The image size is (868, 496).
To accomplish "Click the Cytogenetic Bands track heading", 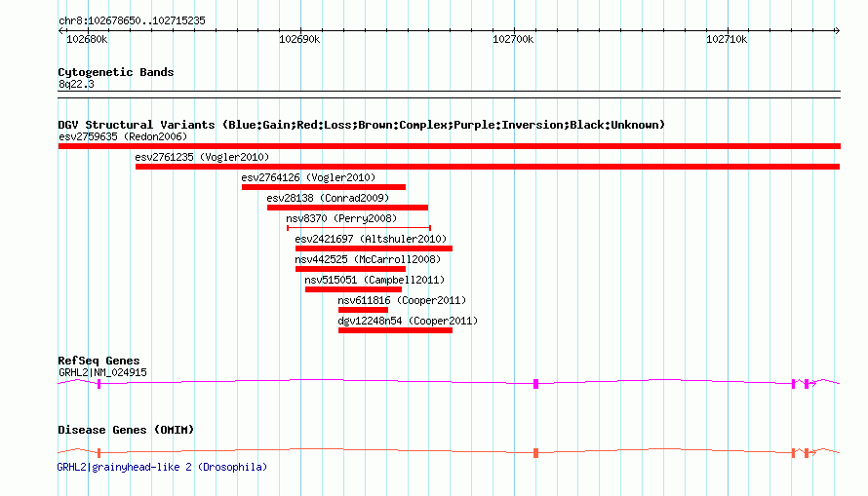I will [116, 72].
